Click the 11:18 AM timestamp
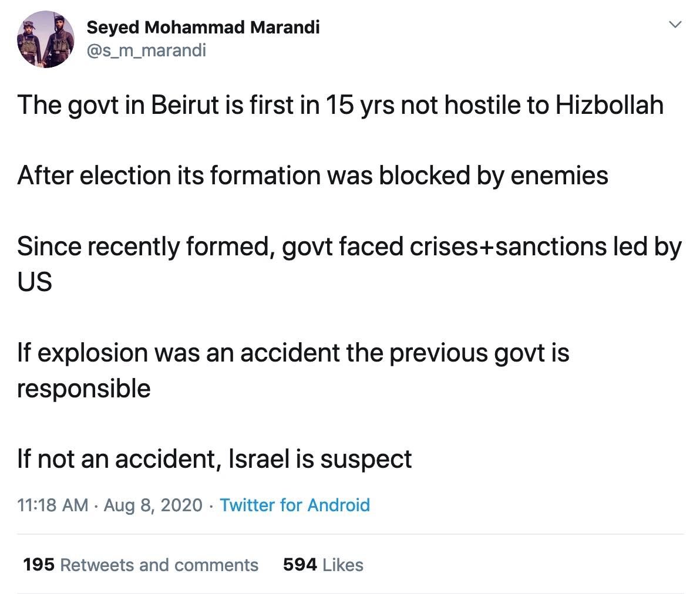The image size is (700, 594). pyautogui.click(x=53, y=505)
